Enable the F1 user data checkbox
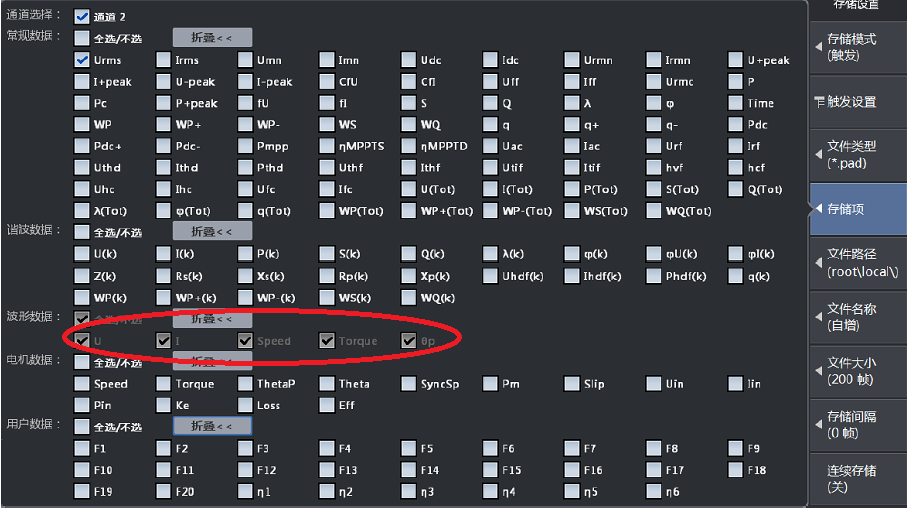Screen dimensions: 908x510 tap(82, 449)
